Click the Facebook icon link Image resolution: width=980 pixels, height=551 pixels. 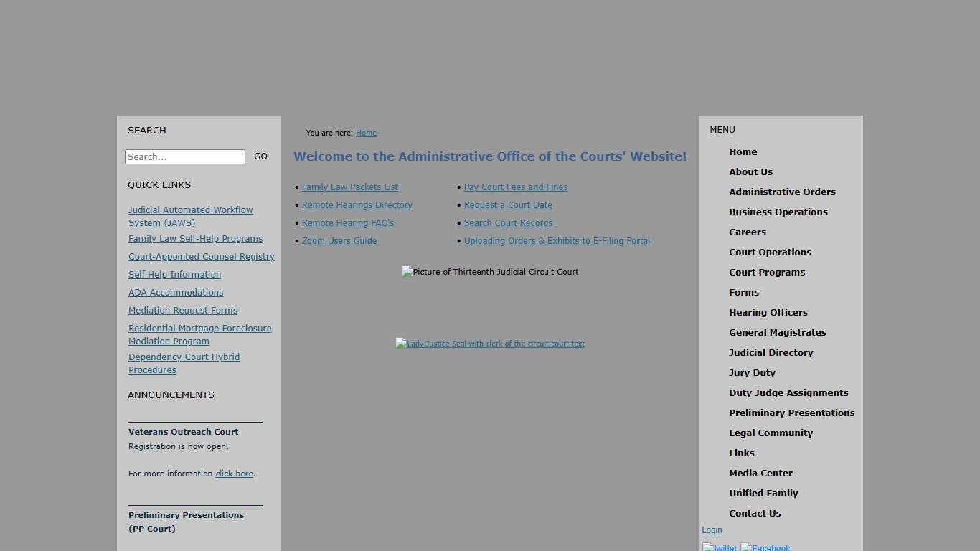765,548
